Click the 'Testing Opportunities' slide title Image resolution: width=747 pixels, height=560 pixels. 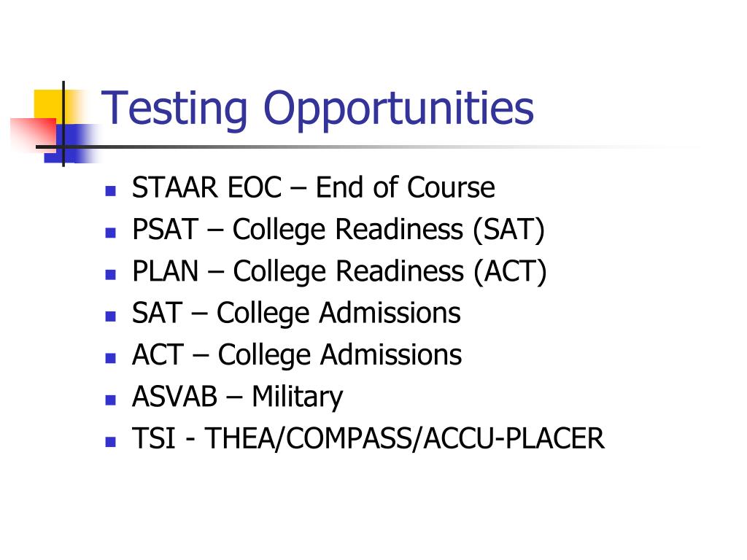(317, 109)
